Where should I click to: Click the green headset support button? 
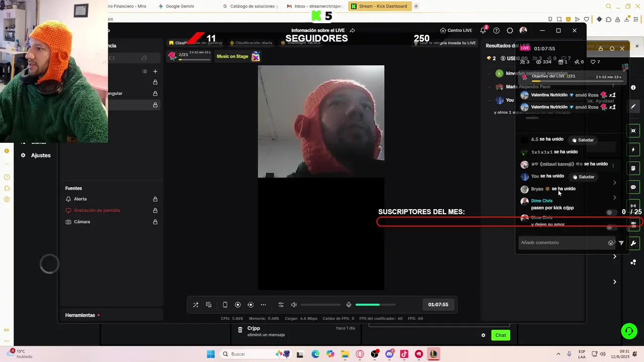pos(629,331)
